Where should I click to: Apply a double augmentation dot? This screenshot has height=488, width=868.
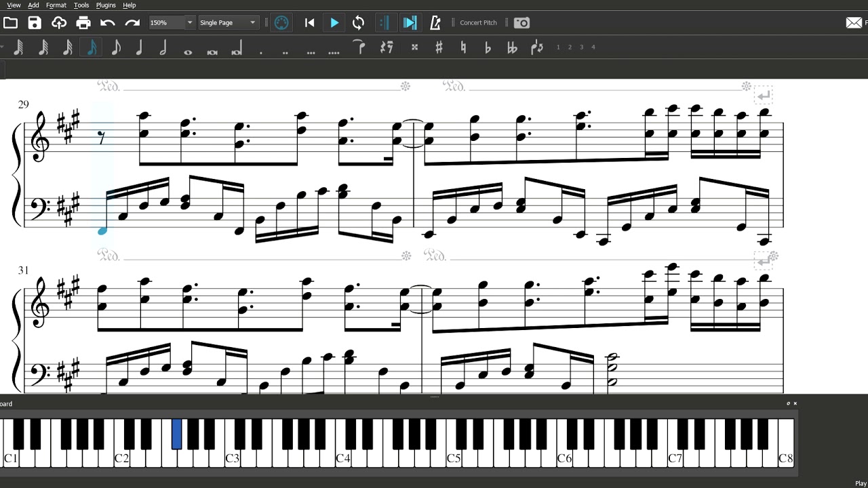tap(285, 52)
